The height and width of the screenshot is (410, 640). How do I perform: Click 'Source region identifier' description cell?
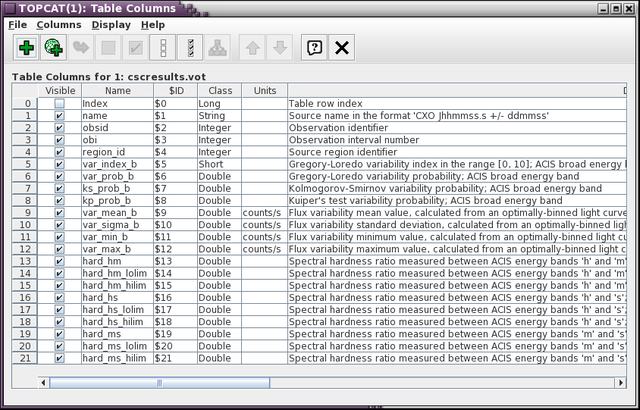[x=457, y=152]
